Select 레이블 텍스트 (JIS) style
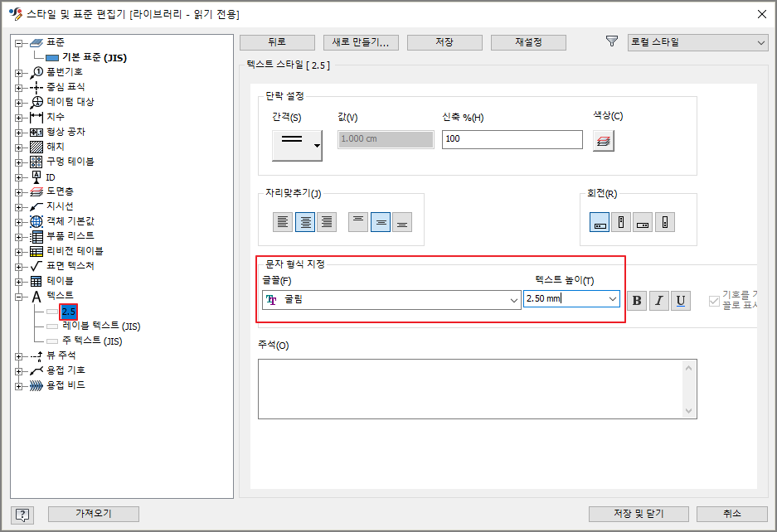 click(x=101, y=326)
